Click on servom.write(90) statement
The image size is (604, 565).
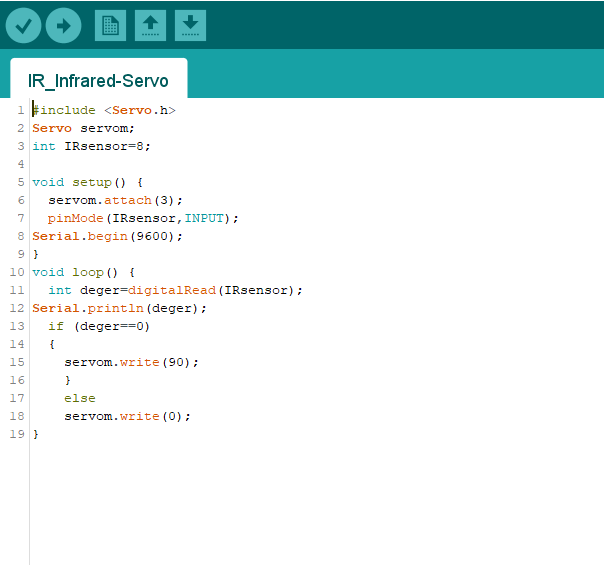pyautogui.click(x=131, y=362)
